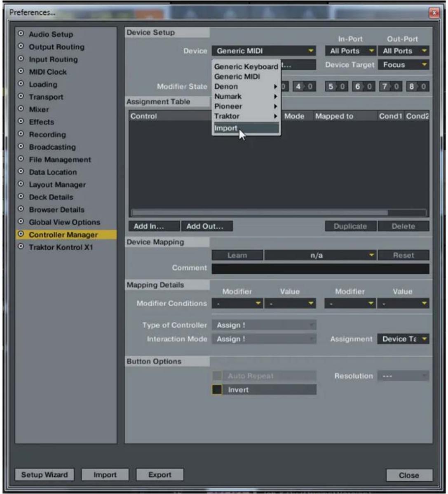
Task: Open the Resolution dropdown
Action: [x=403, y=376]
